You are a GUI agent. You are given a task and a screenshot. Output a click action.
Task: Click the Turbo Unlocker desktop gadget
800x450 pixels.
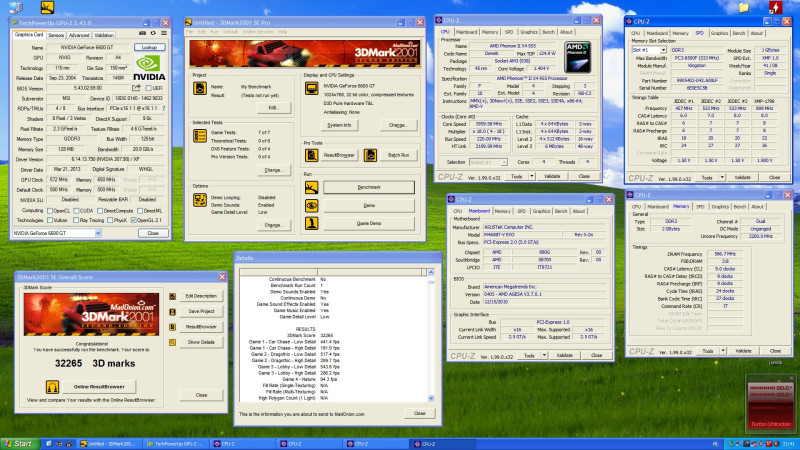(770, 403)
